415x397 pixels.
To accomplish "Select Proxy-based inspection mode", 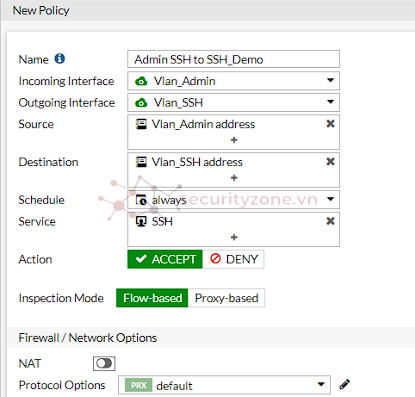I will pyautogui.click(x=226, y=298).
